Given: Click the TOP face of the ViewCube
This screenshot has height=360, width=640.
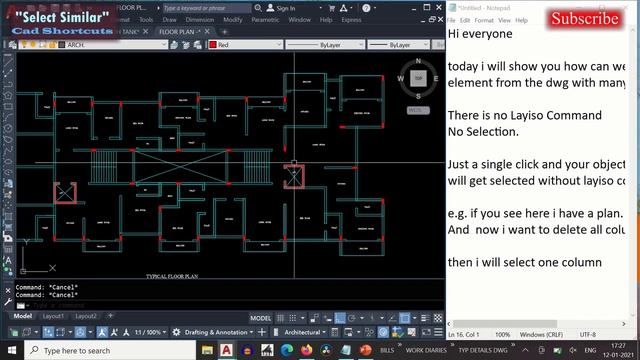Looking at the screenshot, I should tap(418, 78).
